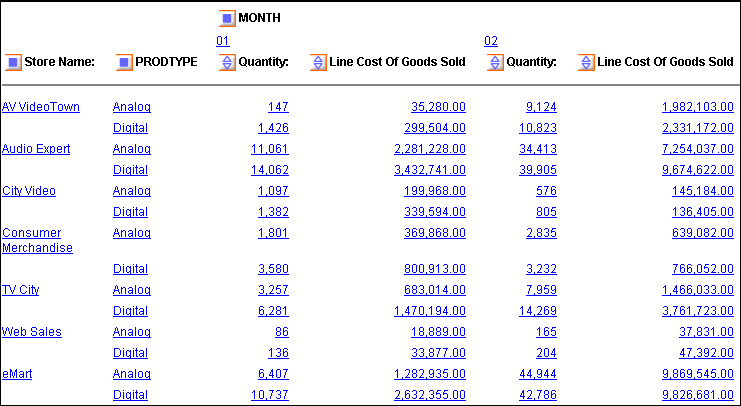Select Digital for Audio Expert
This screenshot has width=741, height=406.
click(130, 170)
